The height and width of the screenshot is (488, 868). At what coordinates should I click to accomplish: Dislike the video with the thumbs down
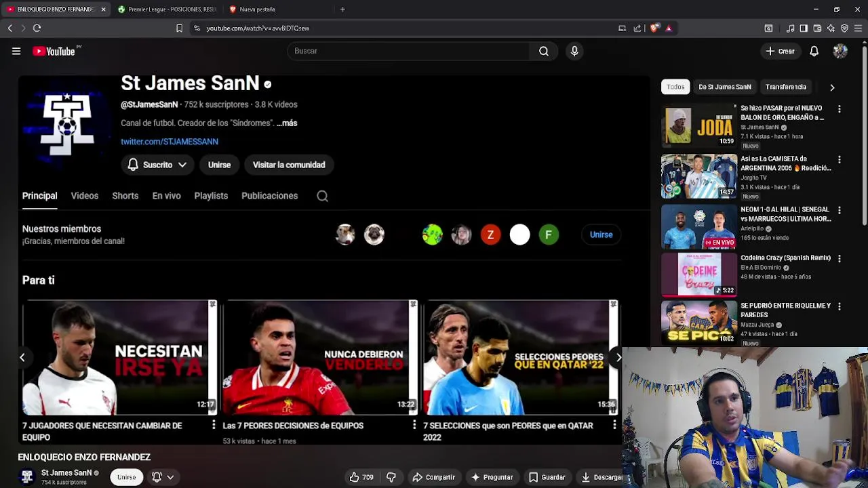click(x=391, y=477)
